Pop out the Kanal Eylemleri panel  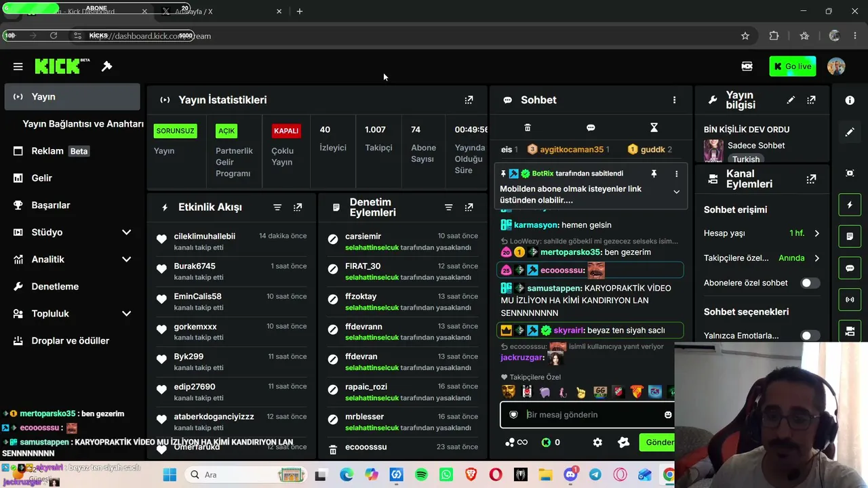tap(811, 179)
